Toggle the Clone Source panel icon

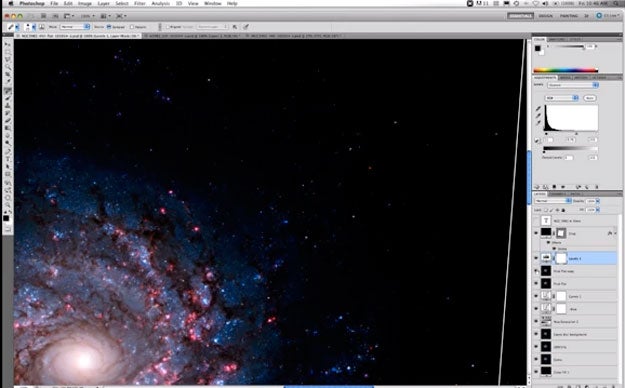tap(41, 27)
